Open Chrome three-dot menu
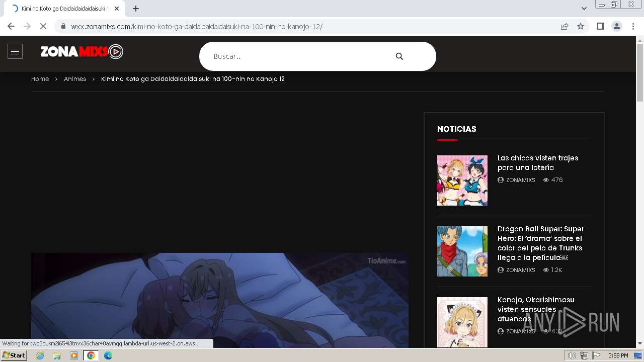The height and width of the screenshot is (362, 644). pos(633,27)
